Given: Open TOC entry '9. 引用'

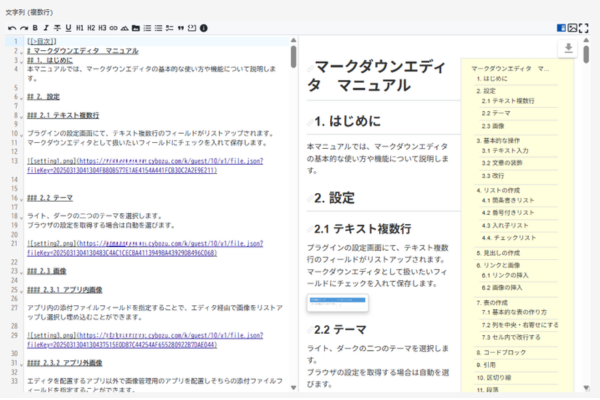Looking at the screenshot, I should [486, 365].
